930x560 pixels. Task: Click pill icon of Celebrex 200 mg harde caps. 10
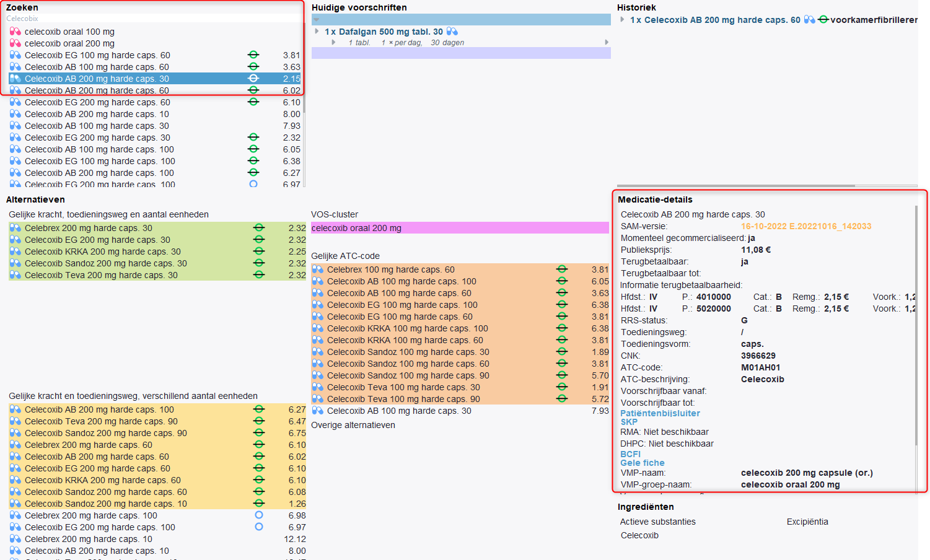[15, 539]
